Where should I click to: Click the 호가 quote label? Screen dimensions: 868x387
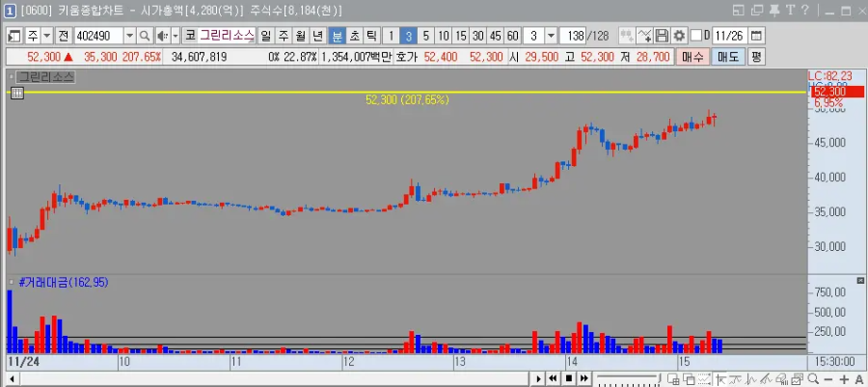(x=406, y=57)
